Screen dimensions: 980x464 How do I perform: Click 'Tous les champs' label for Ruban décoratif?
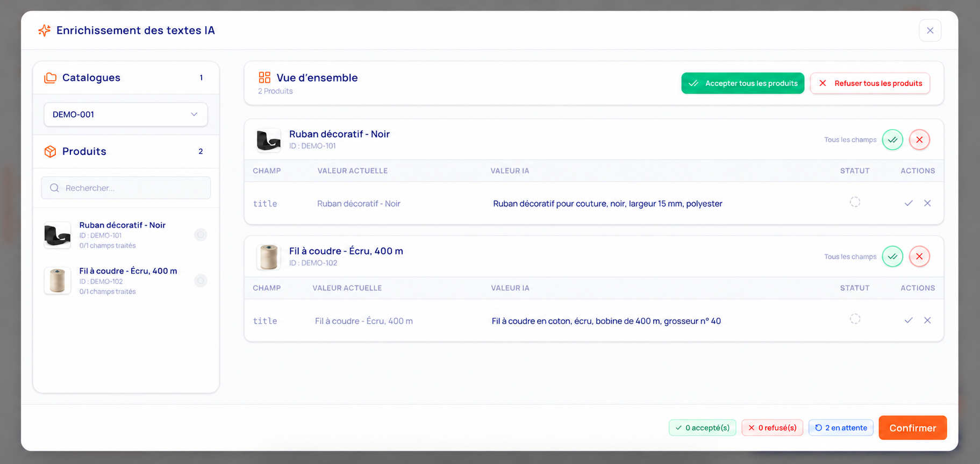[x=850, y=140]
